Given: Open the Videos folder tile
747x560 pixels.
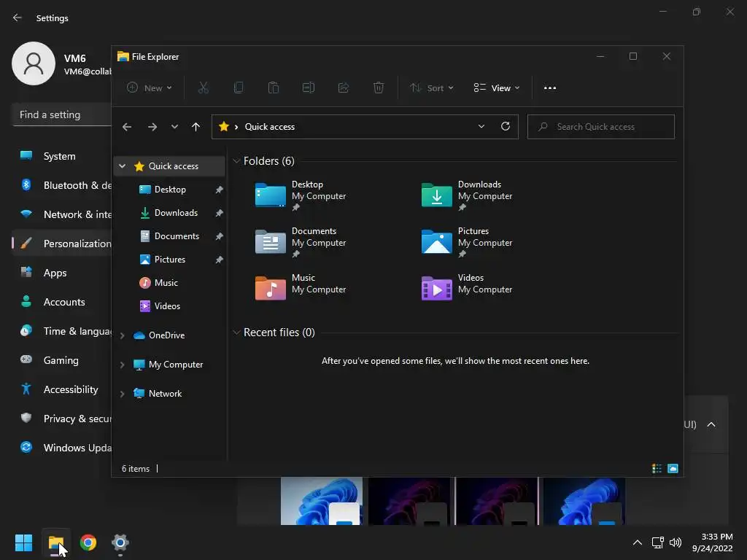Looking at the screenshot, I should click(x=467, y=287).
